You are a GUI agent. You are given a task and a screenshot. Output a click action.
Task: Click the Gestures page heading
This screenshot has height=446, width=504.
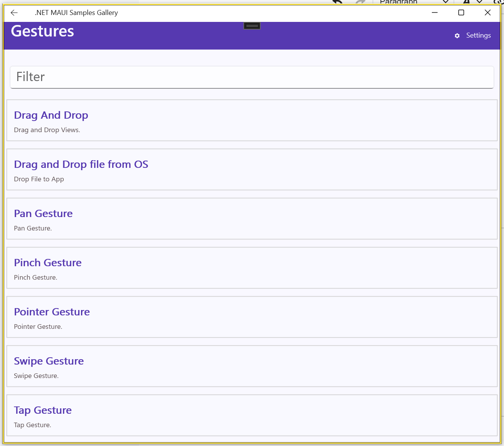42,32
